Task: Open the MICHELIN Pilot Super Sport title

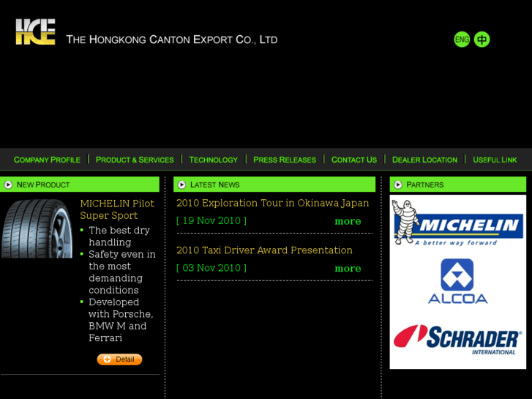Action: coord(117,209)
